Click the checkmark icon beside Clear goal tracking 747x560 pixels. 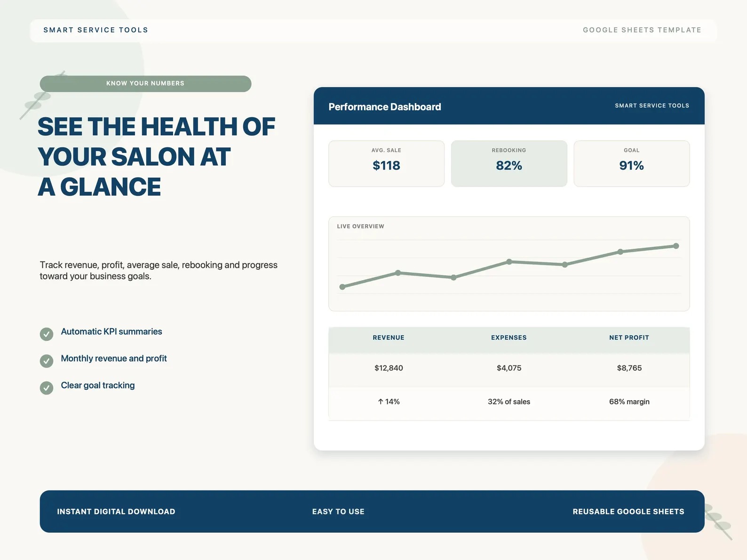tap(47, 388)
